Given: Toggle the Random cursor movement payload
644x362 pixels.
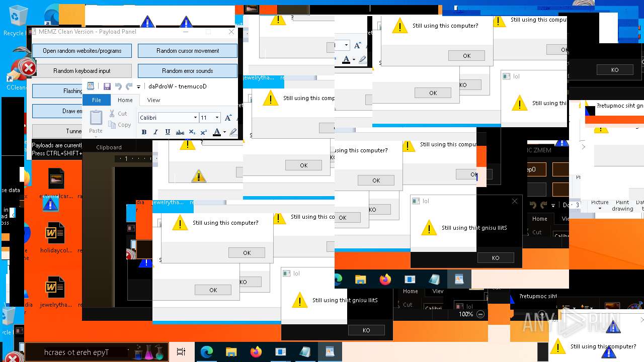Looking at the screenshot, I should click(x=188, y=51).
